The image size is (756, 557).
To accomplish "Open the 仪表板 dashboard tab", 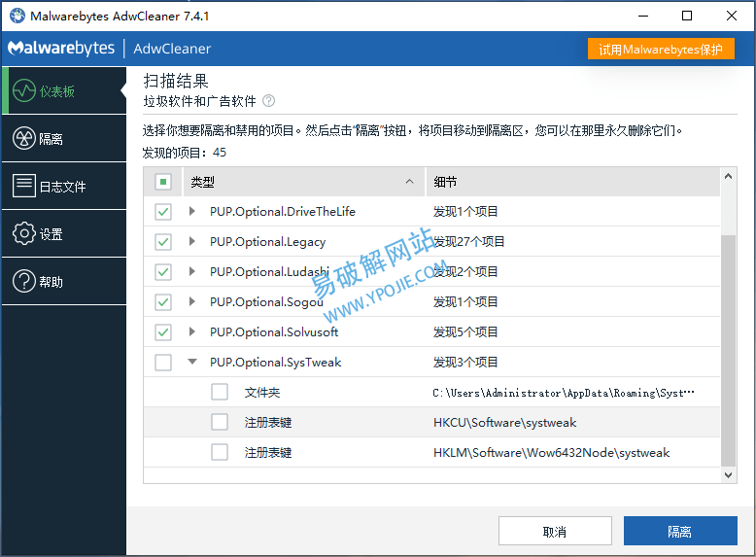I will point(63,90).
